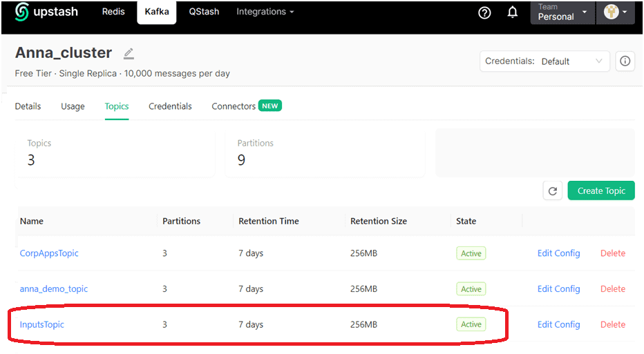Viewport: 644px width, 354px height.
Task: Open the notifications bell
Action: coord(513,12)
